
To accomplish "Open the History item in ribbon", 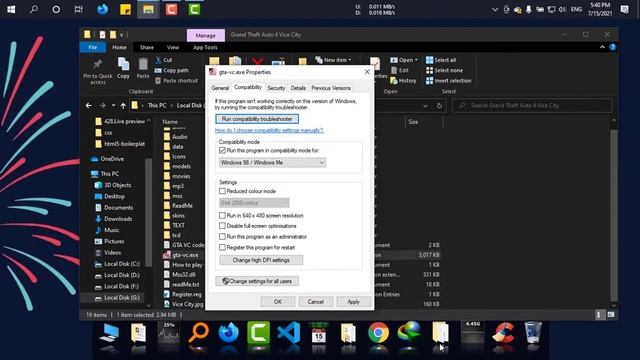I will click(403, 81).
